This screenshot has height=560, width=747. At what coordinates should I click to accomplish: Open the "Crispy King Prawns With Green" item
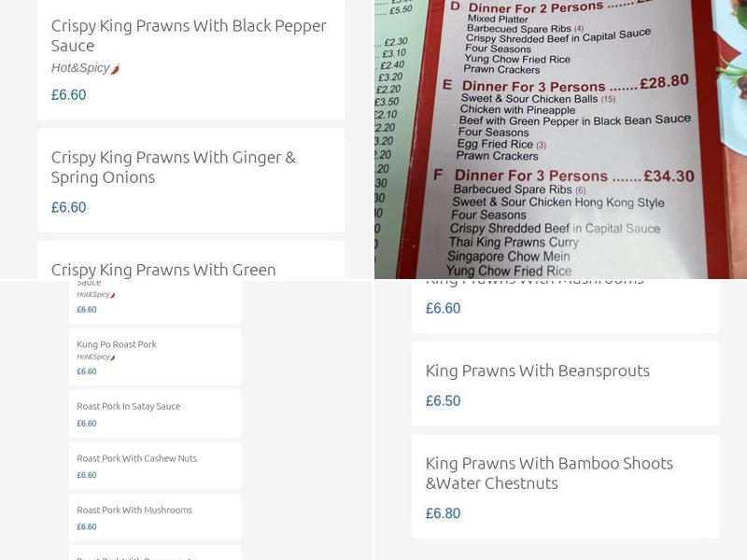click(163, 269)
